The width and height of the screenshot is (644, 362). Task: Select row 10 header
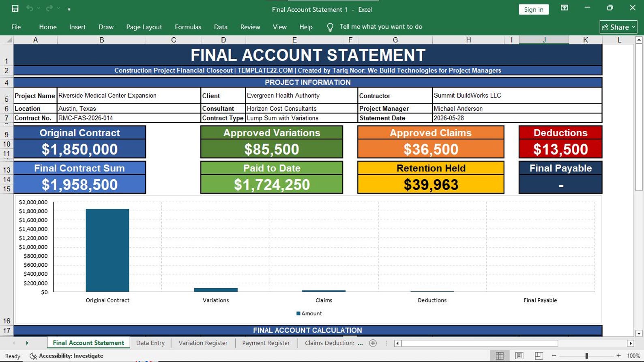click(x=6, y=144)
